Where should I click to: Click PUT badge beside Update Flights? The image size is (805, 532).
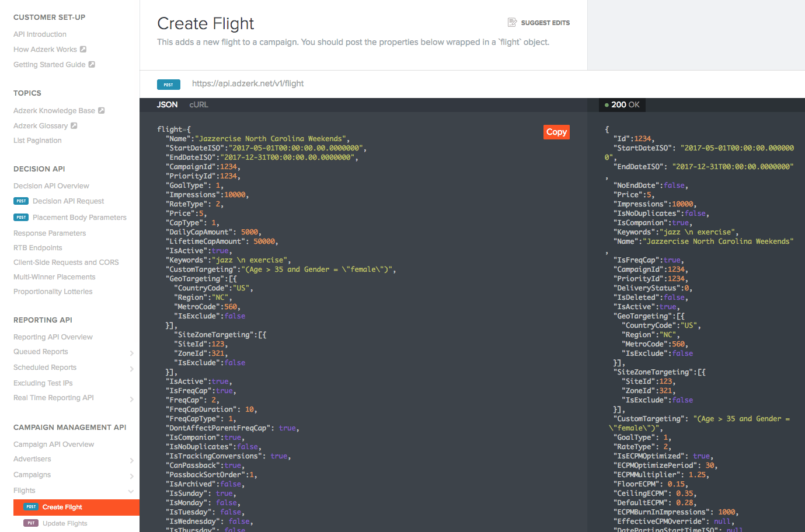click(x=31, y=523)
